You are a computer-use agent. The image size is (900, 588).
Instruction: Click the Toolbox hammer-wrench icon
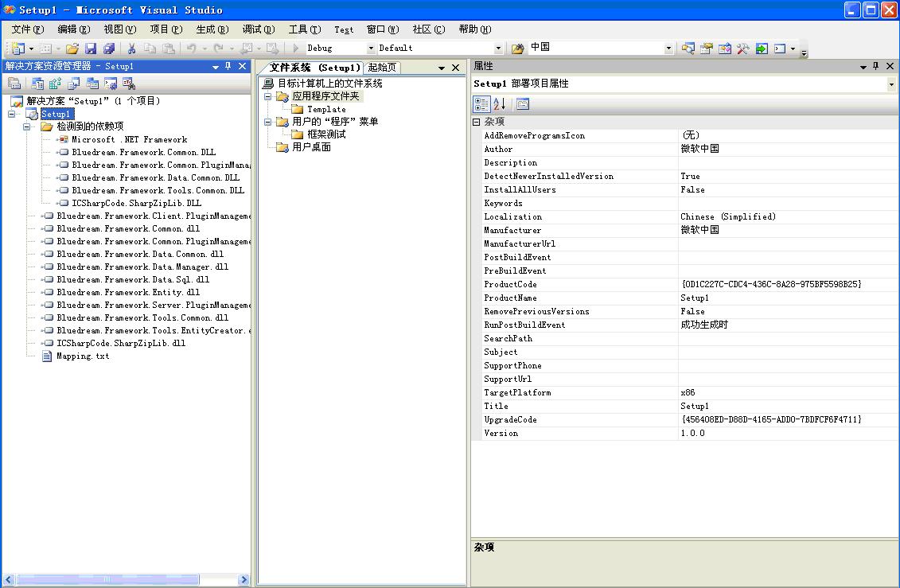[742, 49]
